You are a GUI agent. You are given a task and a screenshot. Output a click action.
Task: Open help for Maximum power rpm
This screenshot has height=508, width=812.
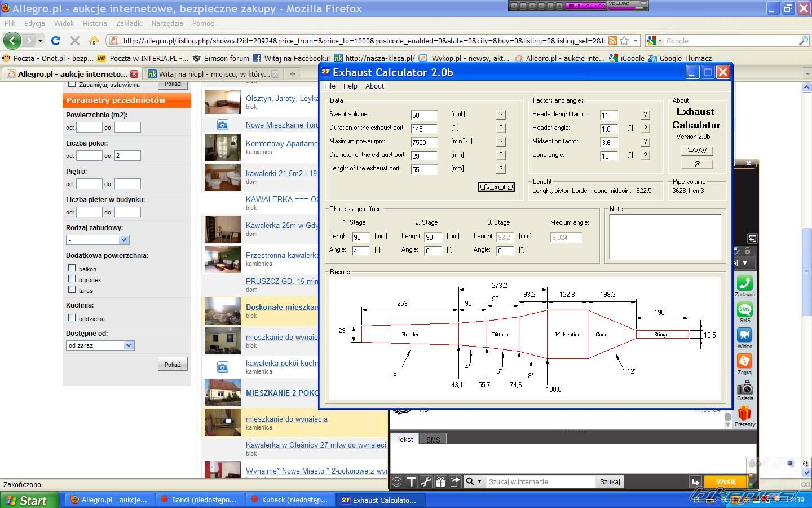pyautogui.click(x=501, y=142)
